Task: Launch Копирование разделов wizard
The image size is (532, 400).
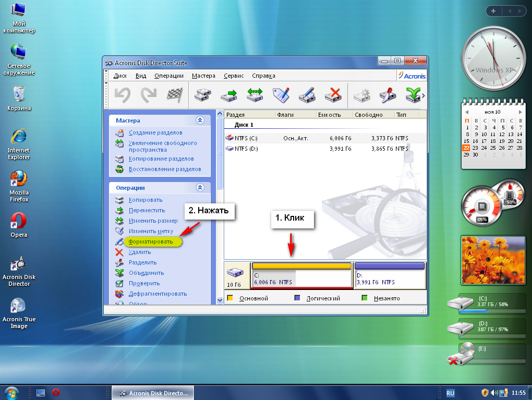Action: click(161, 159)
